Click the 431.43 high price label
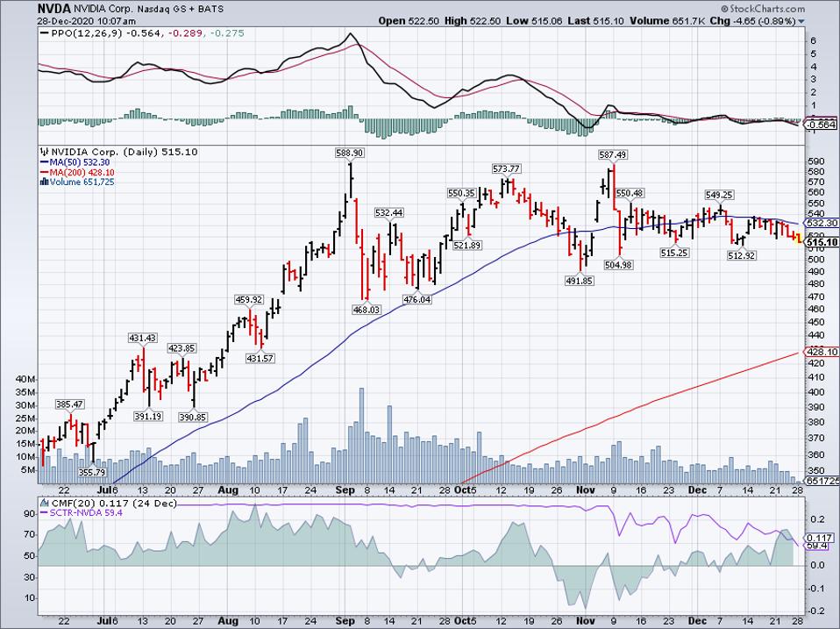Viewport: 840px width, 629px height. click(143, 338)
